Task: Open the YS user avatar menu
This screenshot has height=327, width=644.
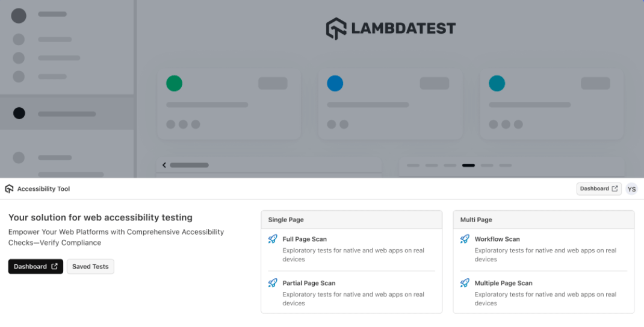Action: tap(632, 189)
